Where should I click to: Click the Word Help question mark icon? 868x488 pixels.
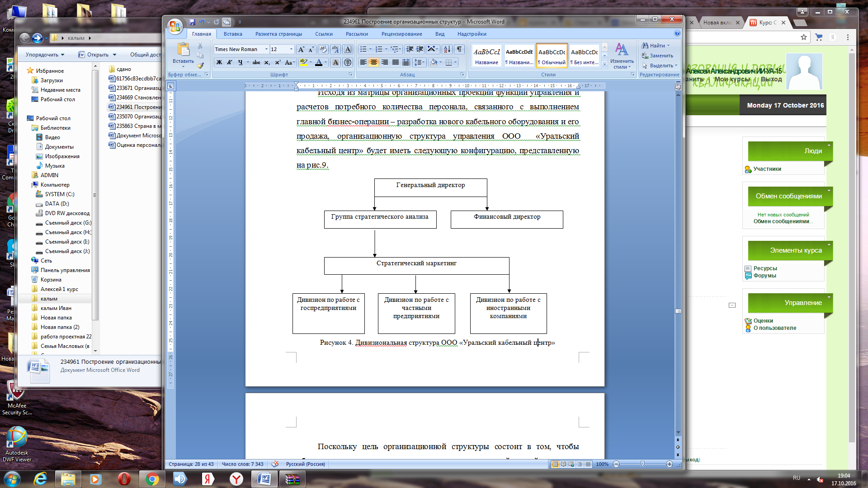677,33
